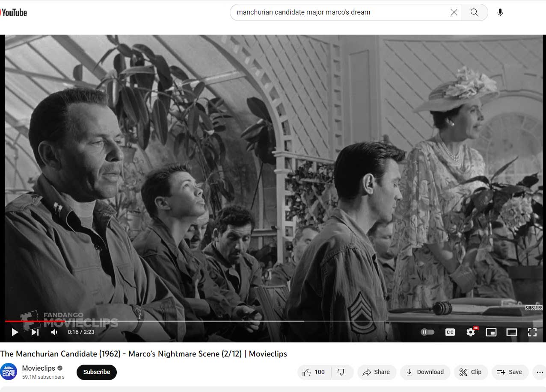Click the SUBSCRIBE overlay on the video
Screen dimensions: 546x392
[x=534, y=308]
